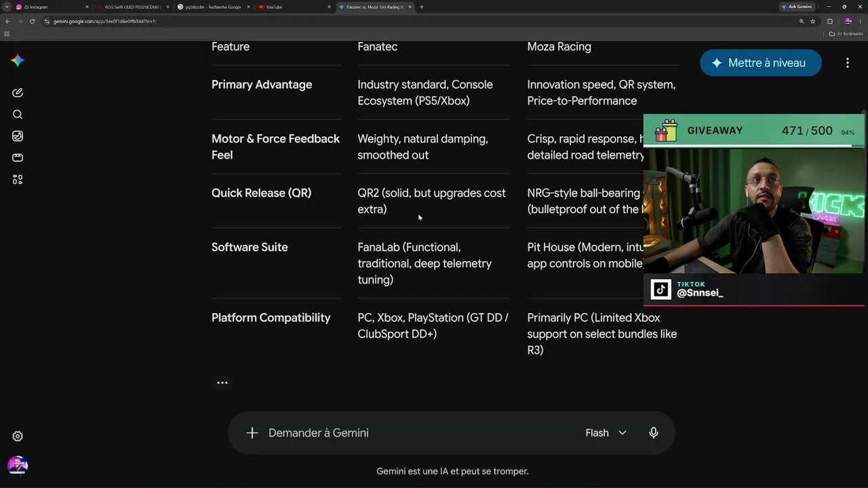Open the Chrome profile avatar in toolbar

848,21
